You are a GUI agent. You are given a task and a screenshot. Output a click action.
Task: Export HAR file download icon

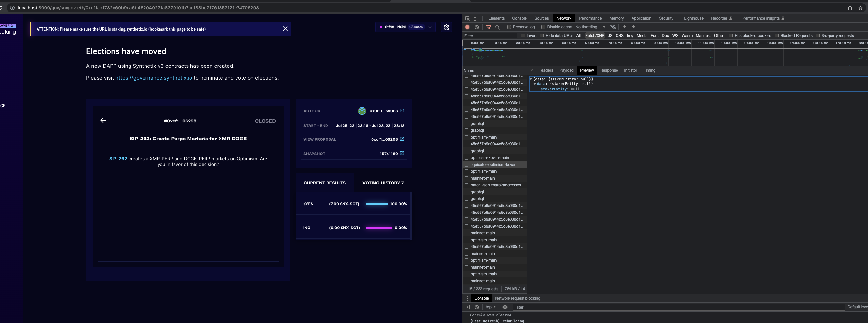pyautogui.click(x=633, y=27)
